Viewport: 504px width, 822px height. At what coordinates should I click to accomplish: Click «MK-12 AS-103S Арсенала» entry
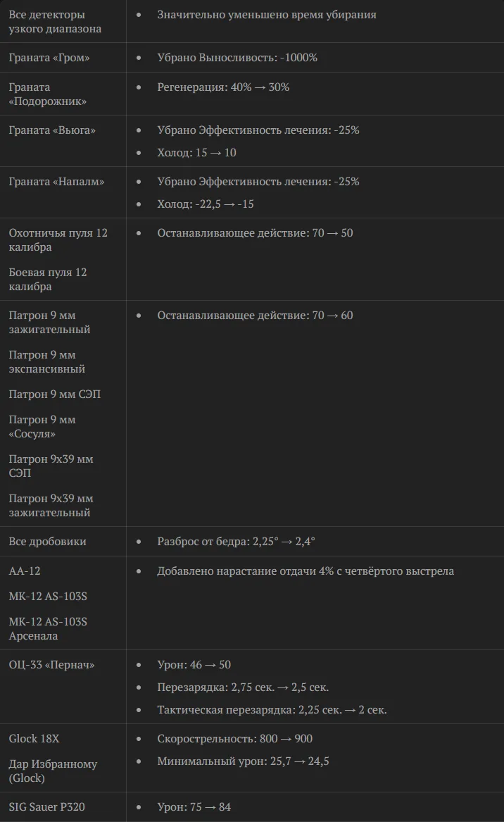click(x=48, y=628)
